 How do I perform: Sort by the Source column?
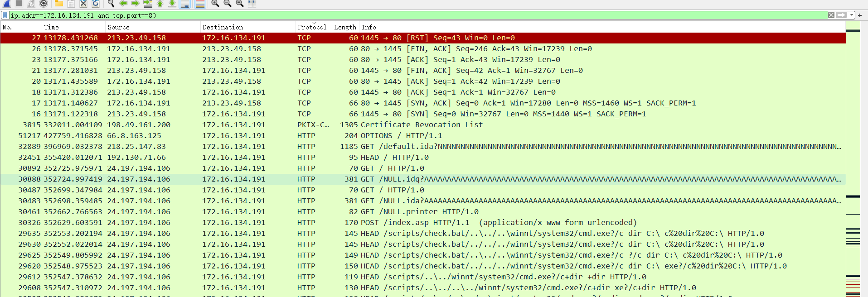[153, 27]
